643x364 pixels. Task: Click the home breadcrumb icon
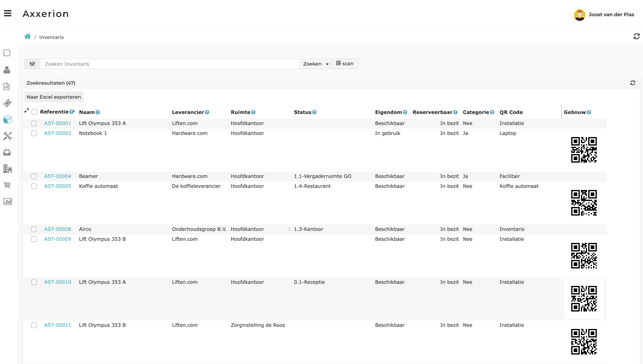tap(27, 36)
